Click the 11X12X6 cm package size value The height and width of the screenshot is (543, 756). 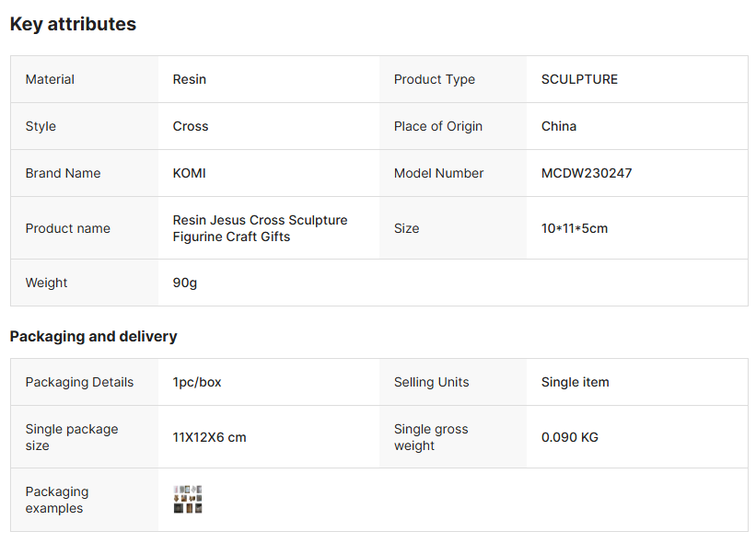(209, 437)
